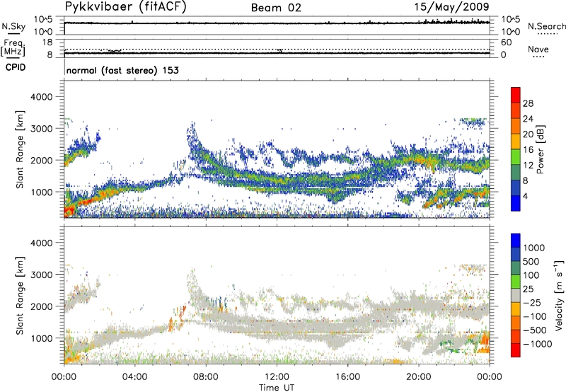Click the 16 value on Power colorbar
The width and height of the screenshot is (566, 392).
coord(528,150)
